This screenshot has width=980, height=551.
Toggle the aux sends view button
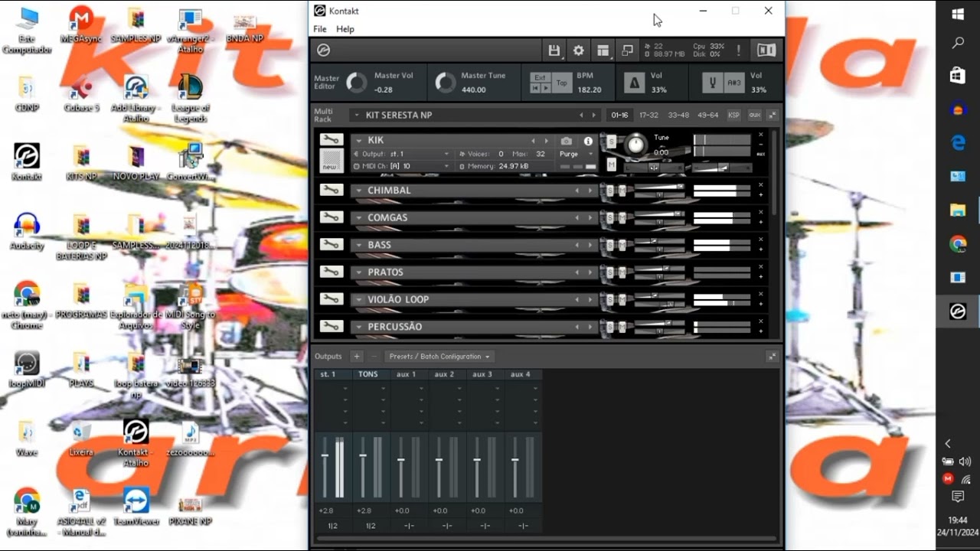pos(755,115)
